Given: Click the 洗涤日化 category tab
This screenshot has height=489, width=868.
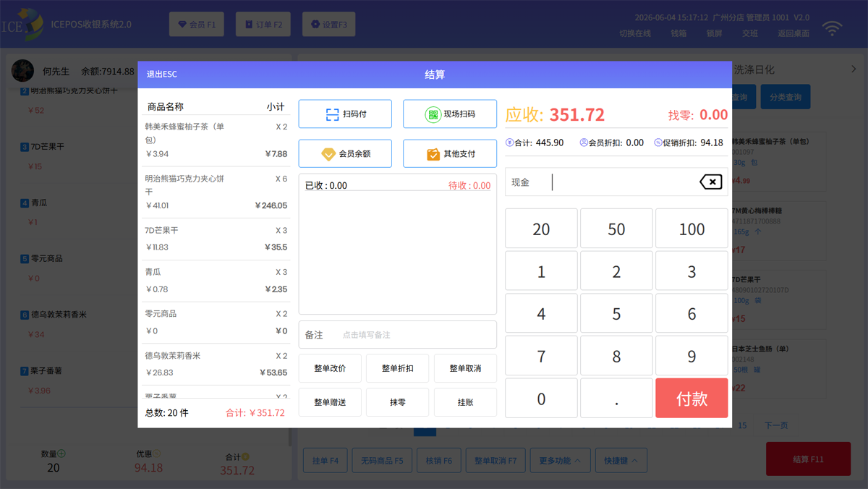Looking at the screenshot, I should click(754, 69).
